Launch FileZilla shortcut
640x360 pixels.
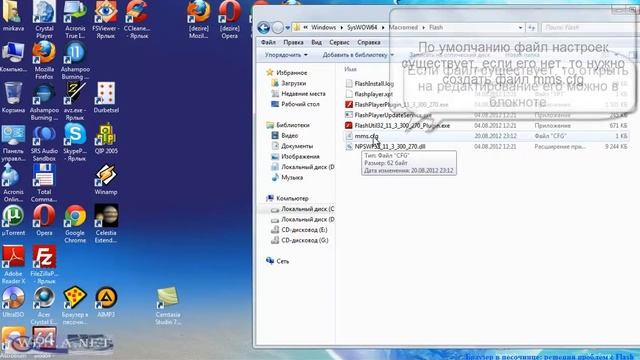pos(44,264)
